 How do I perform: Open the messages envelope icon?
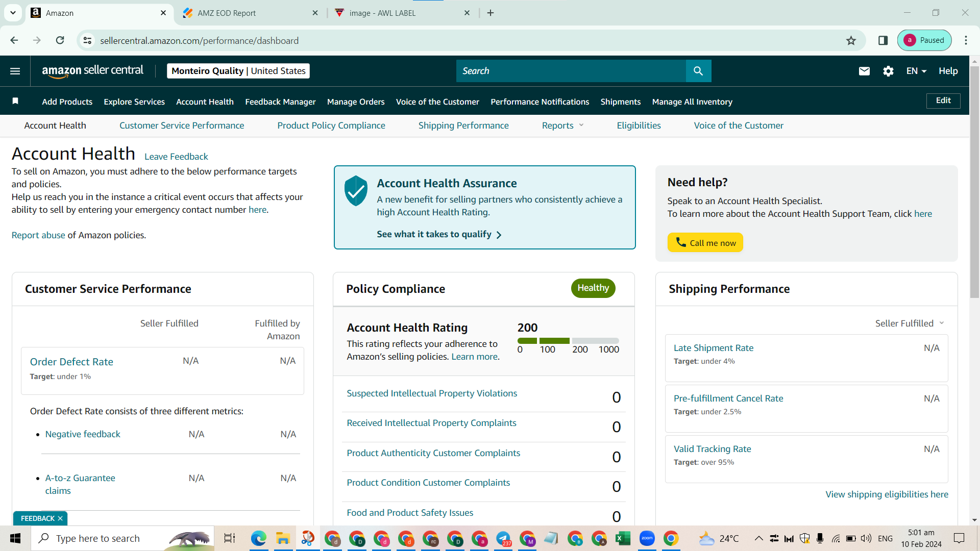click(864, 71)
